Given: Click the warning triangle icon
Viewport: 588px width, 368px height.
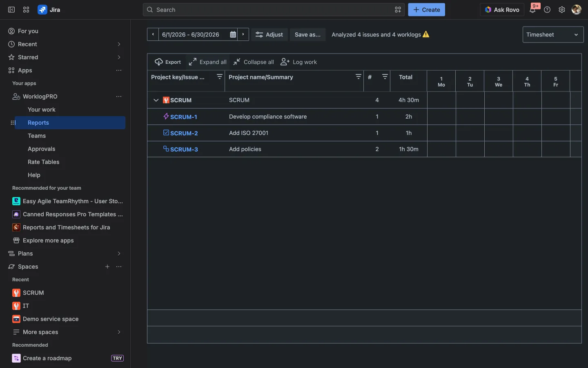Looking at the screenshot, I should click(426, 34).
